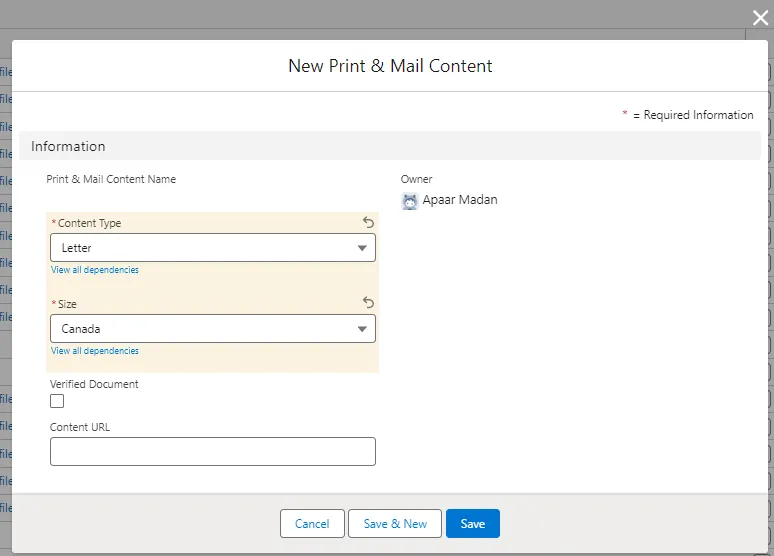Click the New Print & Mail Content title

coord(390,66)
